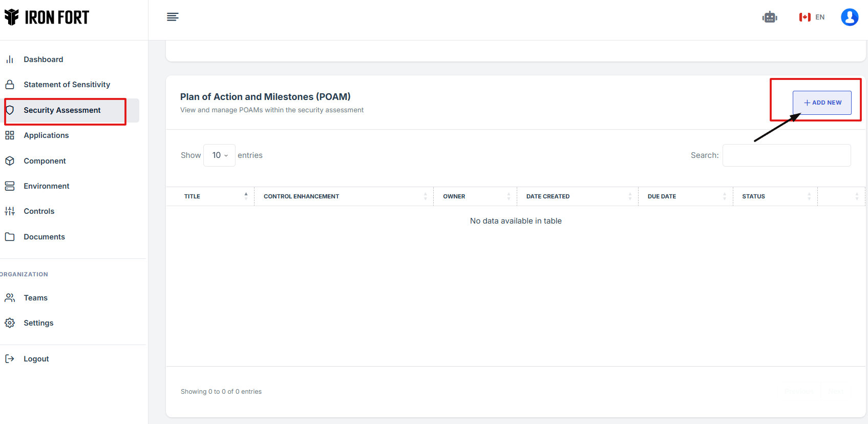Click the Statement of Sensitivity lock icon

(10, 85)
